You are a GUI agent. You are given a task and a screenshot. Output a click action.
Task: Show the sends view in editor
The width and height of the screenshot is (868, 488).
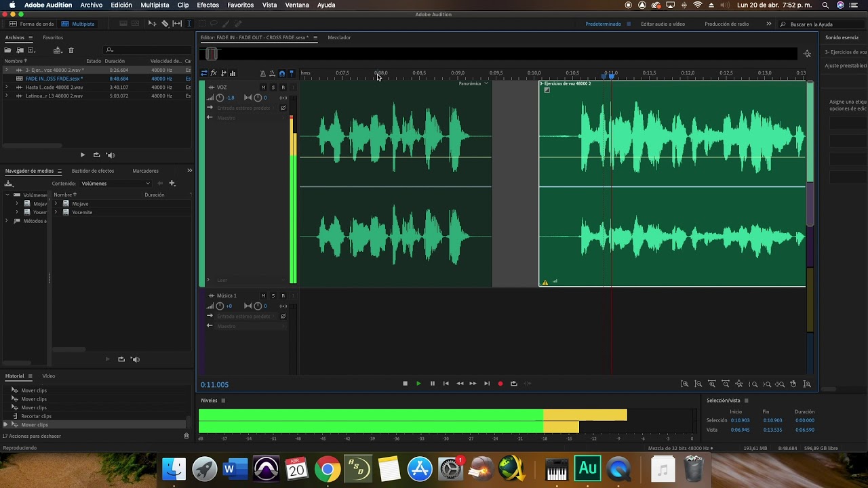[223, 73]
